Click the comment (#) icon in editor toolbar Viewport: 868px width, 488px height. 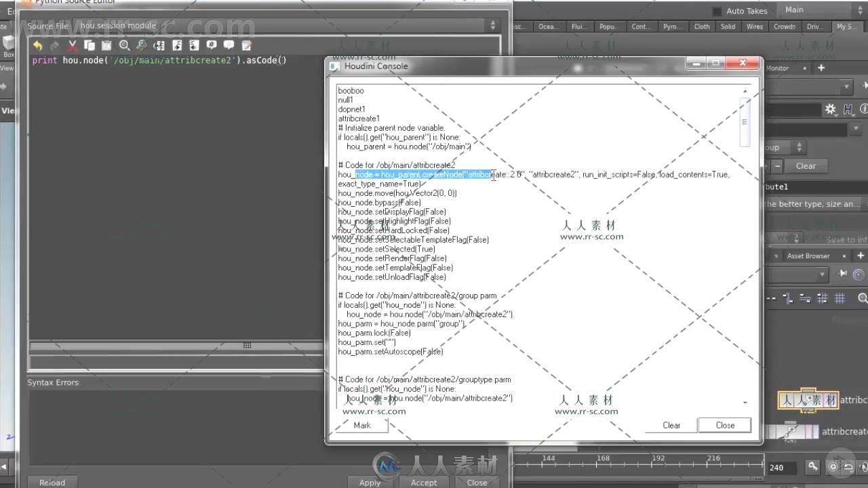212,45
